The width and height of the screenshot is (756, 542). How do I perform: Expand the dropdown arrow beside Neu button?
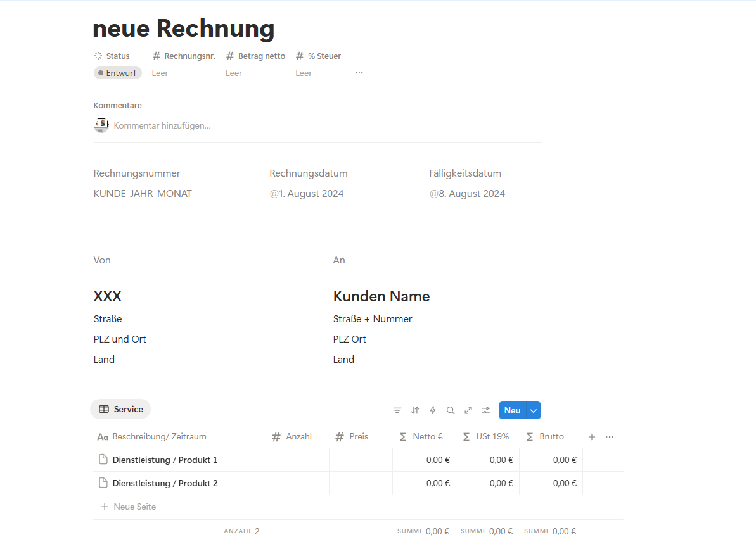point(534,410)
